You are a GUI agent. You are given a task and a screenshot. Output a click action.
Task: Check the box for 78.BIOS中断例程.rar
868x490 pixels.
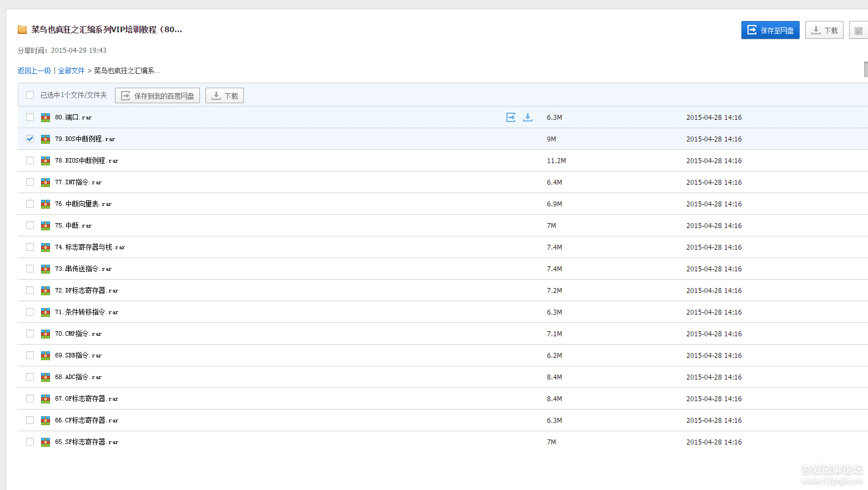tap(30, 160)
